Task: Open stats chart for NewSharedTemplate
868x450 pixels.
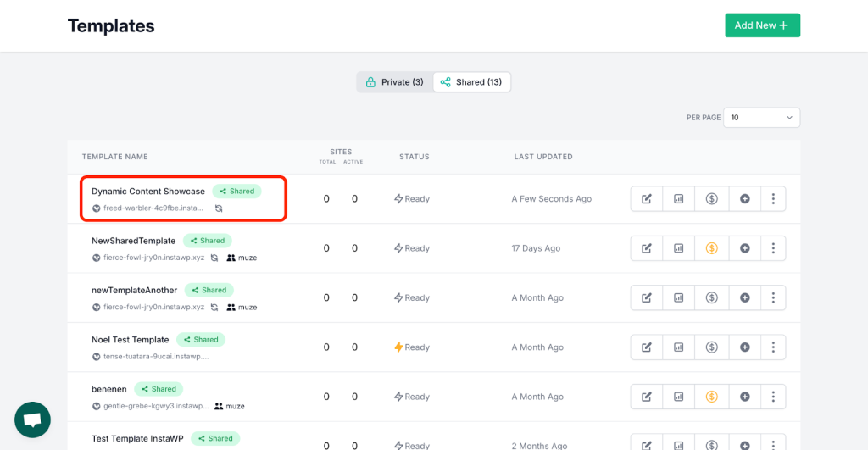Action: click(678, 248)
